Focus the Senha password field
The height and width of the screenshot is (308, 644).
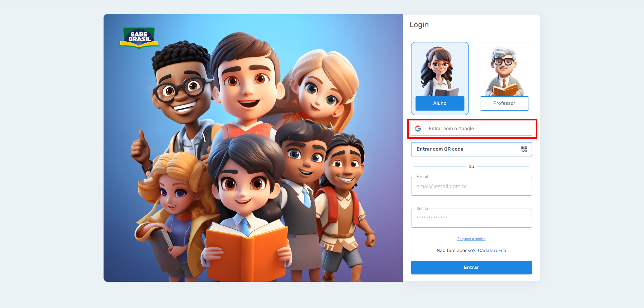point(472,218)
